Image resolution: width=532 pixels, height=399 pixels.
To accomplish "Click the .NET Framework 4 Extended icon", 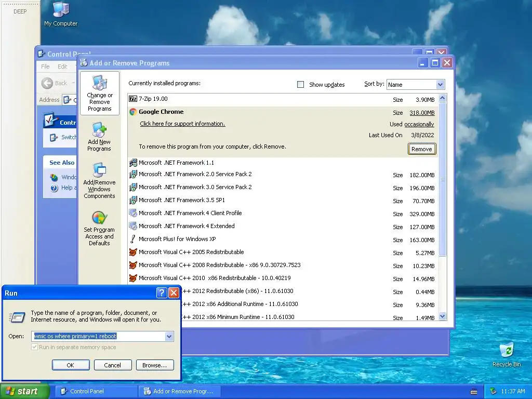I will (x=133, y=226).
